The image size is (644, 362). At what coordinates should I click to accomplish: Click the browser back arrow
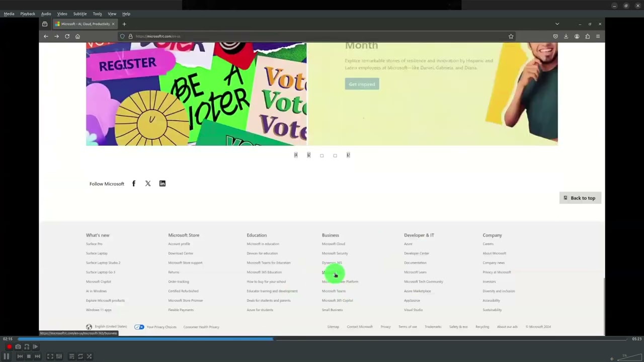pos(46,36)
